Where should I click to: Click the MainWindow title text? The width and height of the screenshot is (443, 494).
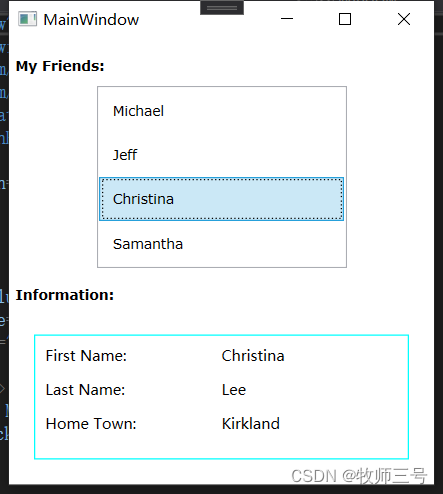click(91, 20)
